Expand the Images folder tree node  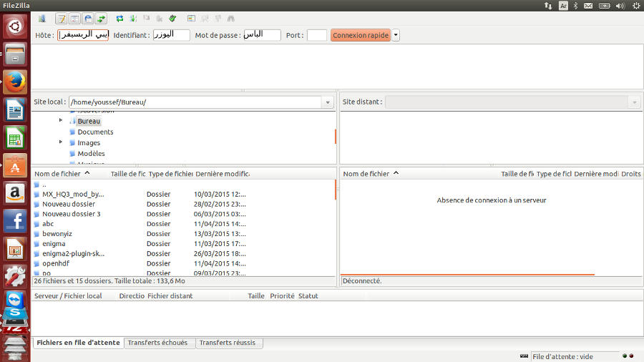pos(61,142)
